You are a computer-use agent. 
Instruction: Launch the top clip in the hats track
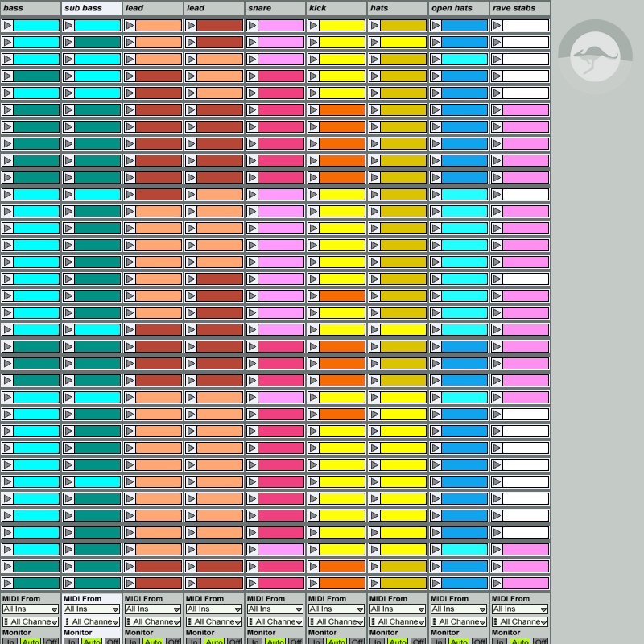click(374, 25)
